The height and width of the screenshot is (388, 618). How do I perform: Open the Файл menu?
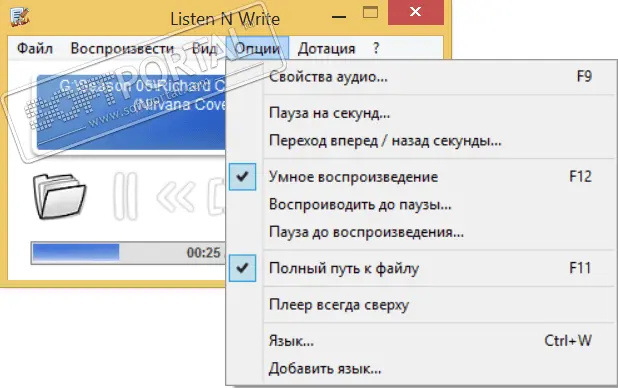tap(35, 48)
